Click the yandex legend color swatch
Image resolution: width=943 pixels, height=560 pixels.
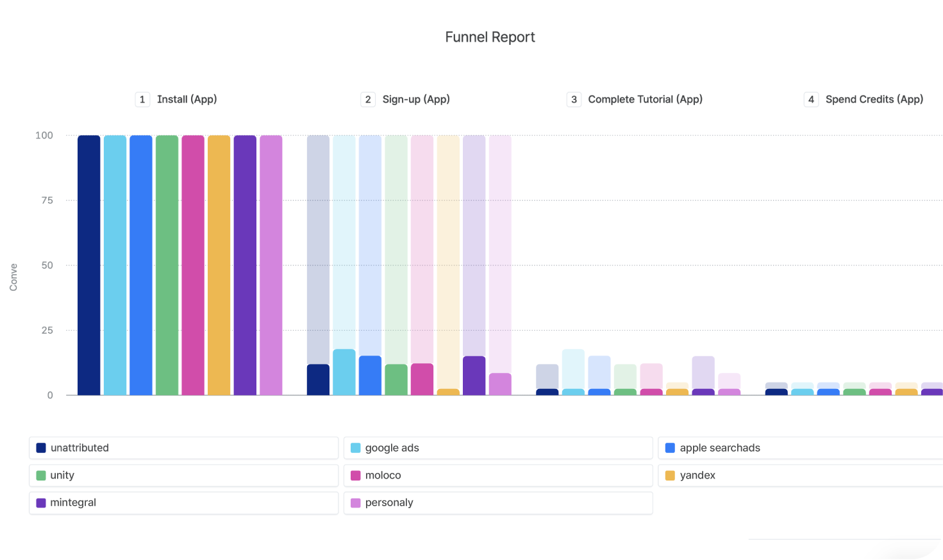pos(670,475)
